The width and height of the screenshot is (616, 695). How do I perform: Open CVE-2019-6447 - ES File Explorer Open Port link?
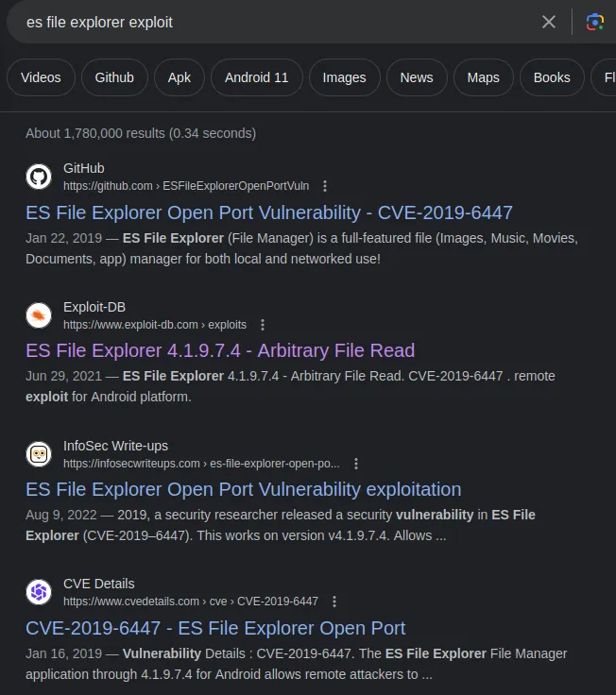point(215,628)
